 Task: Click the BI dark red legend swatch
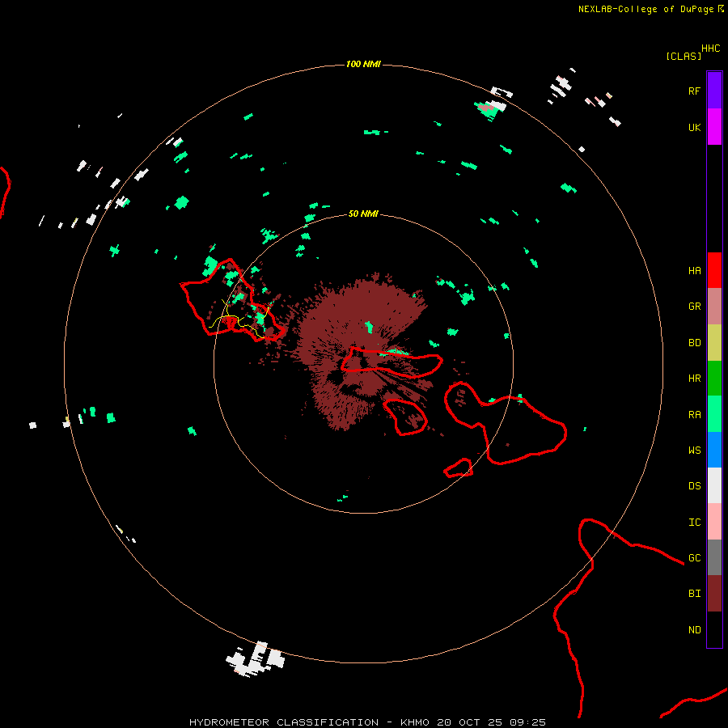(714, 594)
